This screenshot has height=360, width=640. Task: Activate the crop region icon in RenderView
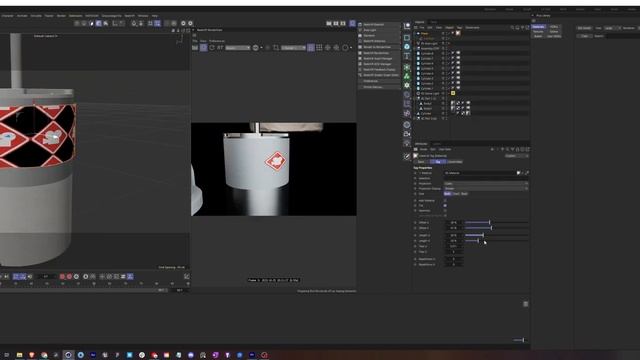(276, 48)
